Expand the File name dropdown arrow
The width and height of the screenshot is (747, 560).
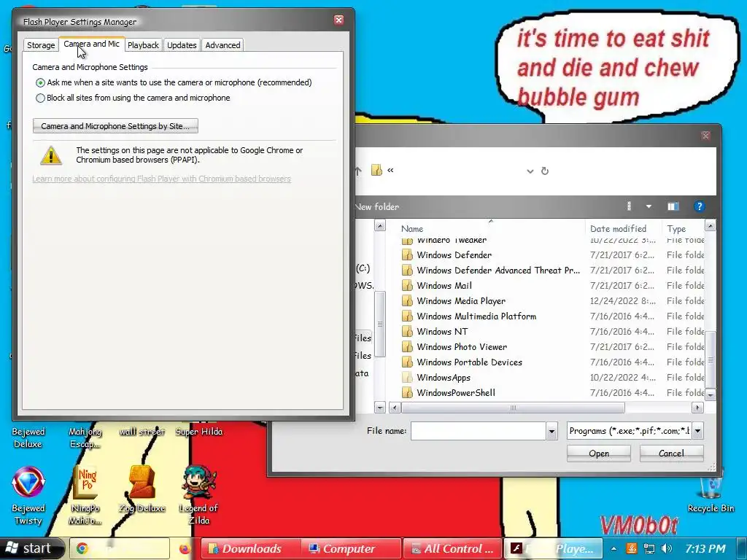pyautogui.click(x=551, y=432)
